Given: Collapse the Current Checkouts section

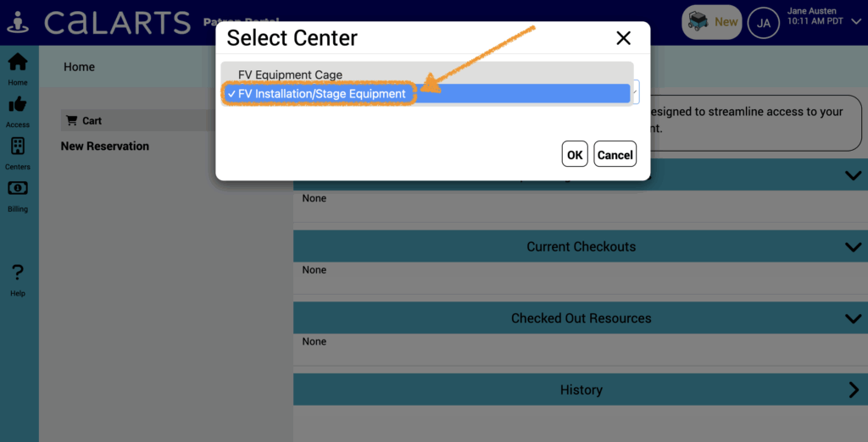Looking at the screenshot, I should pyautogui.click(x=853, y=247).
